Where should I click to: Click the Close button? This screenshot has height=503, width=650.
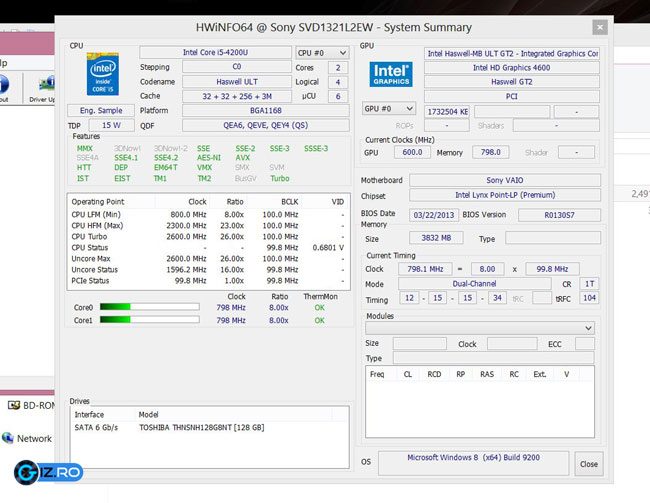click(589, 464)
